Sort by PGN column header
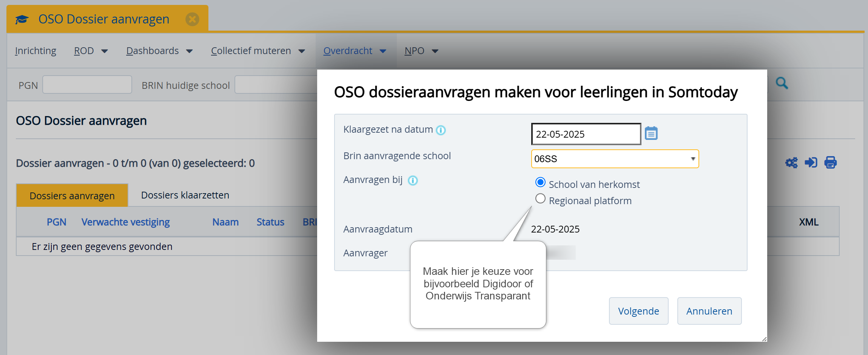Image resolution: width=868 pixels, height=355 pixels. coord(57,222)
